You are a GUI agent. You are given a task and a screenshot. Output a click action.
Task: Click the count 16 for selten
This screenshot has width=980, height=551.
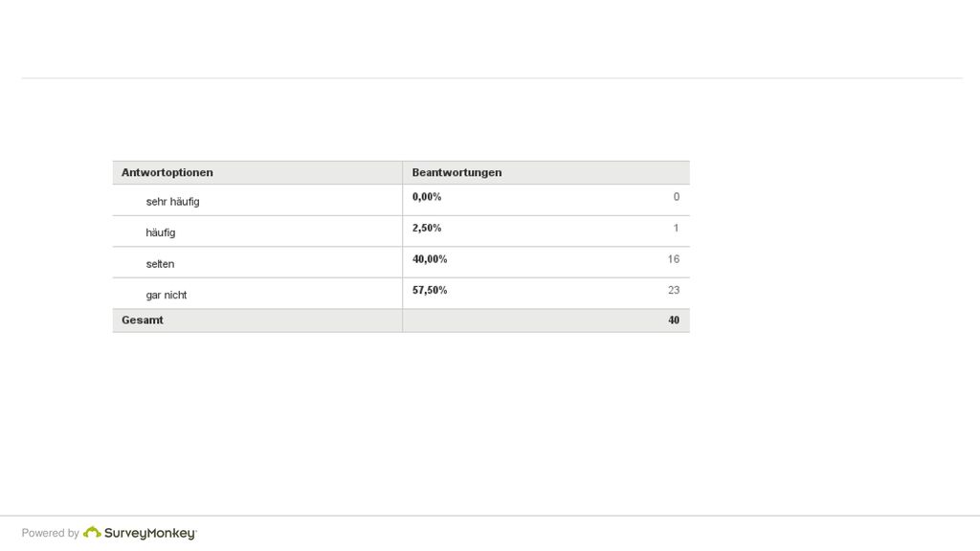tap(673, 259)
